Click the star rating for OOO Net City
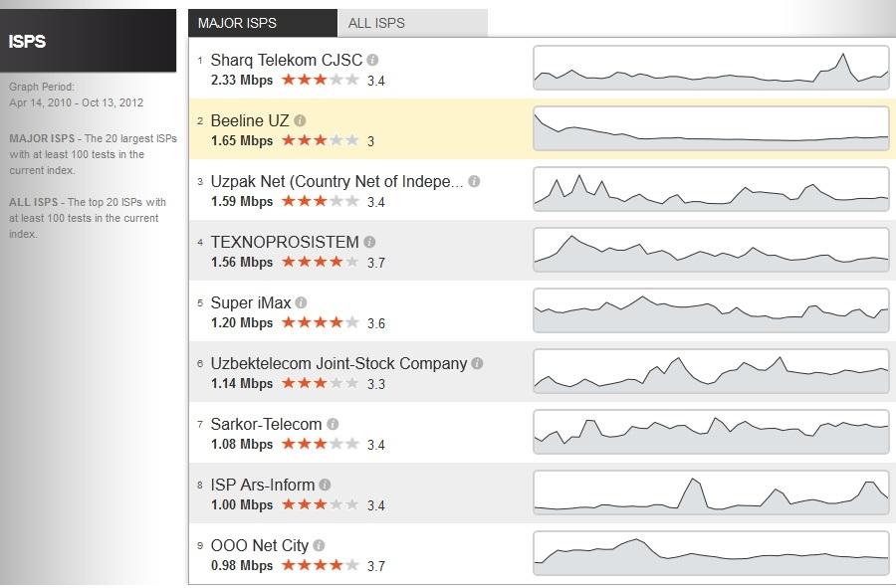896x588 pixels. pyautogui.click(x=320, y=565)
